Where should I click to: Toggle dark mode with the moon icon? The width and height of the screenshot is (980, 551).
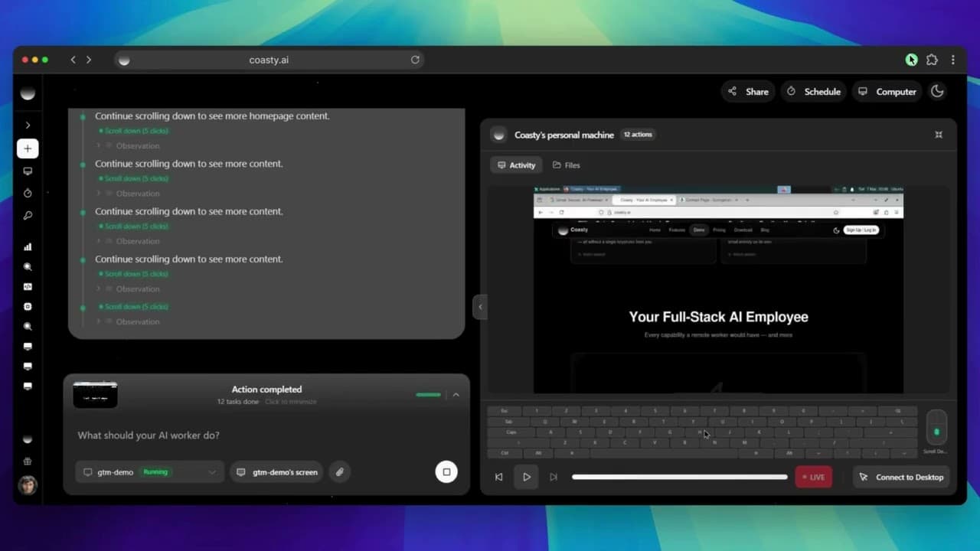point(937,91)
